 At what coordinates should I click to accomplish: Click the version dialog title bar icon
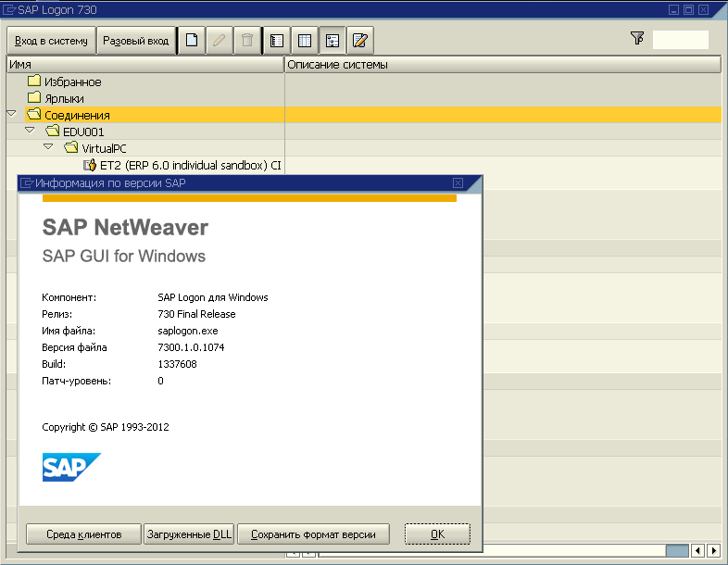28,182
